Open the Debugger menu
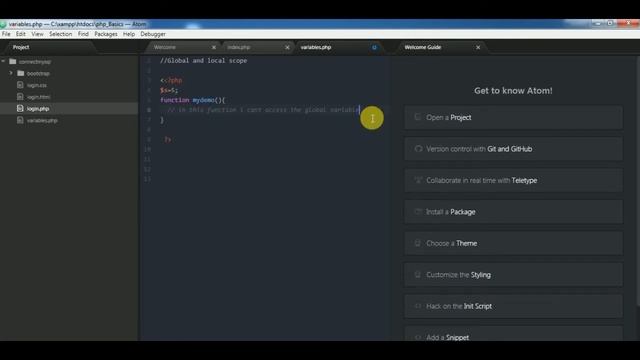640x360 pixels. 153,34
